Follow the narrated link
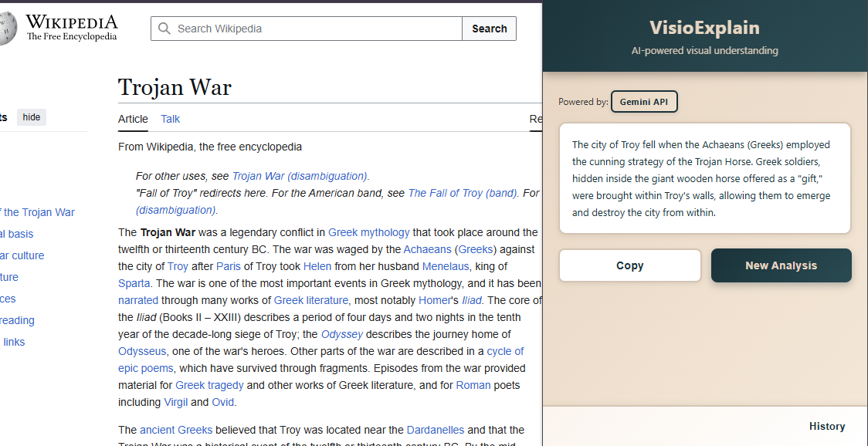The width and height of the screenshot is (868, 446). coord(137,300)
